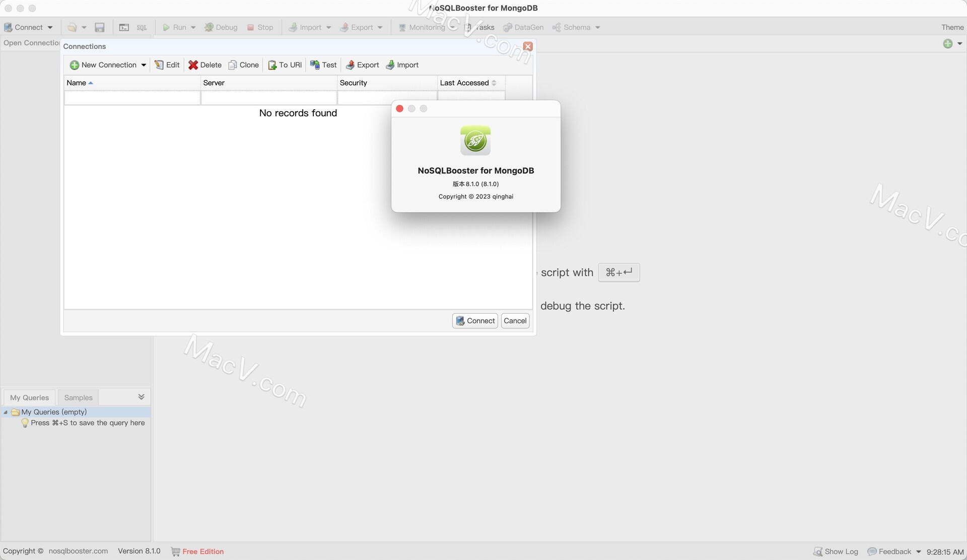Expand the My Queries tree item
The image size is (967, 560).
[x=6, y=412]
